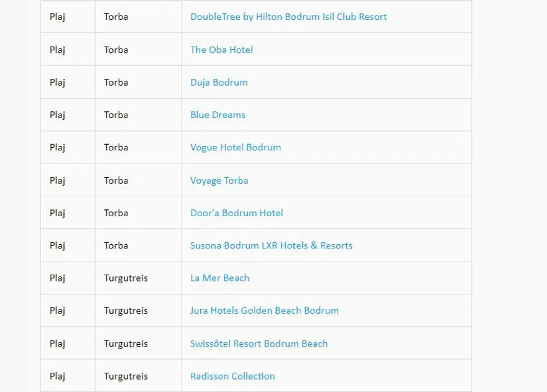Click the Torba cell beside The Oba Hotel

pos(116,50)
